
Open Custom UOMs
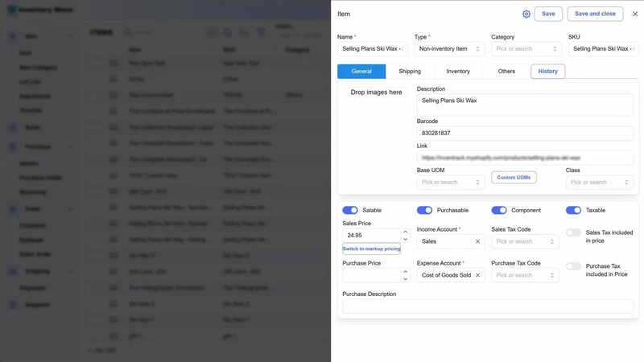click(x=514, y=177)
